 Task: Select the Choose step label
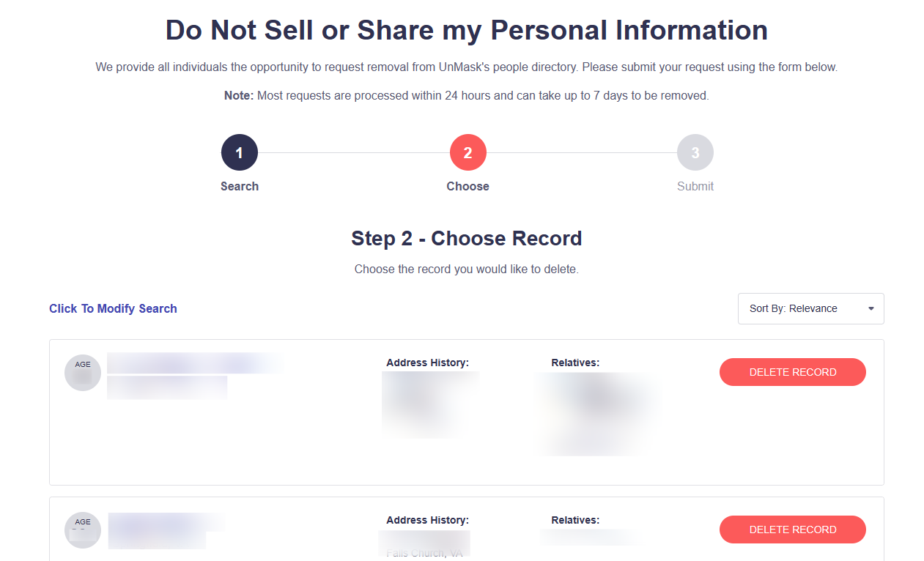[x=468, y=186]
